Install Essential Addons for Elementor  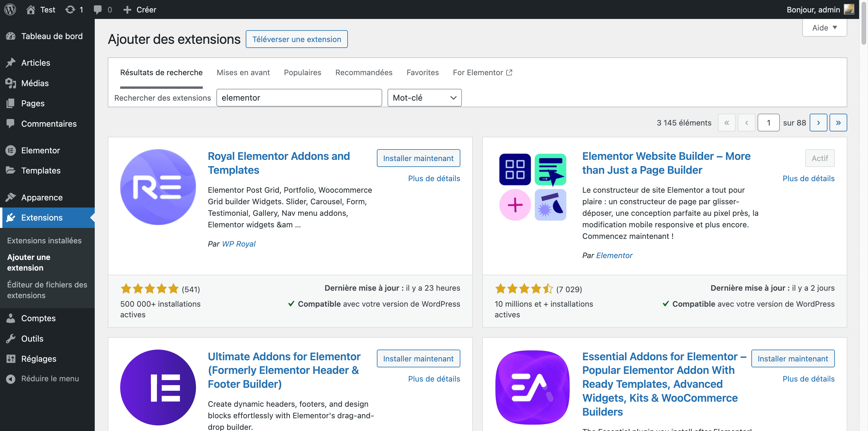tap(793, 358)
